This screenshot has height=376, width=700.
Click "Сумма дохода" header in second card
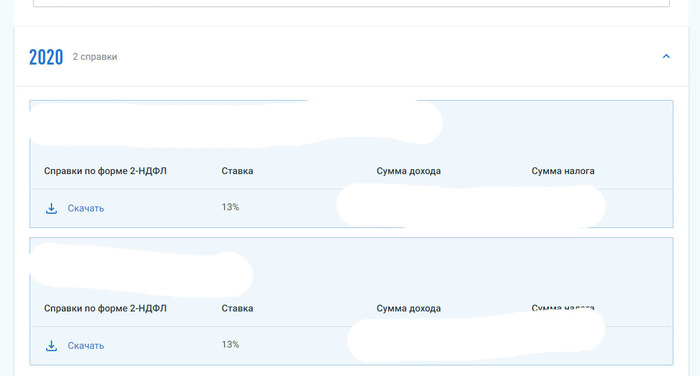point(408,309)
